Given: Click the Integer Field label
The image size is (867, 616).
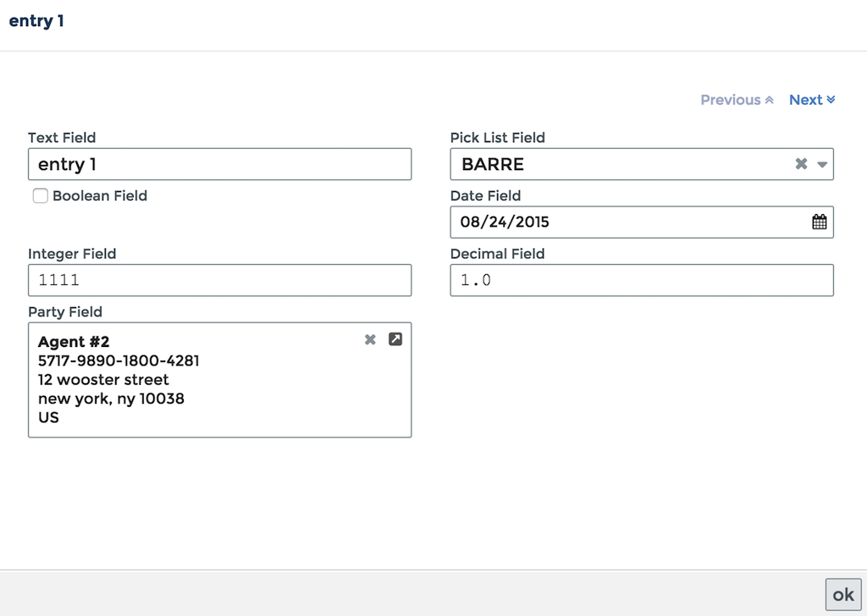Looking at the screenshot, I should [x=73, y=254].
